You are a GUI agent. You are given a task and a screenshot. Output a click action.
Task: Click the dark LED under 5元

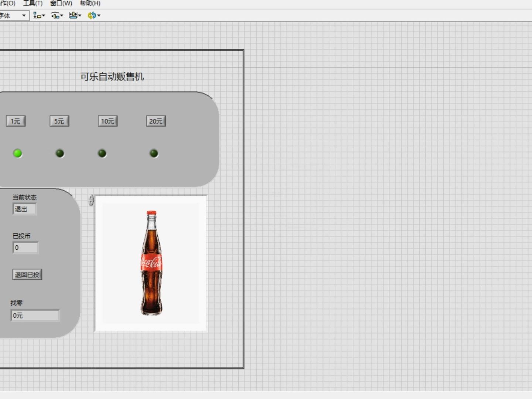(60, 153)
